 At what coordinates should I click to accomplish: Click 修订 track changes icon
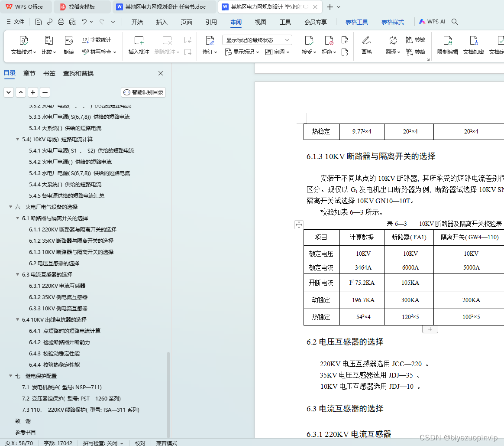click(210, 41)
